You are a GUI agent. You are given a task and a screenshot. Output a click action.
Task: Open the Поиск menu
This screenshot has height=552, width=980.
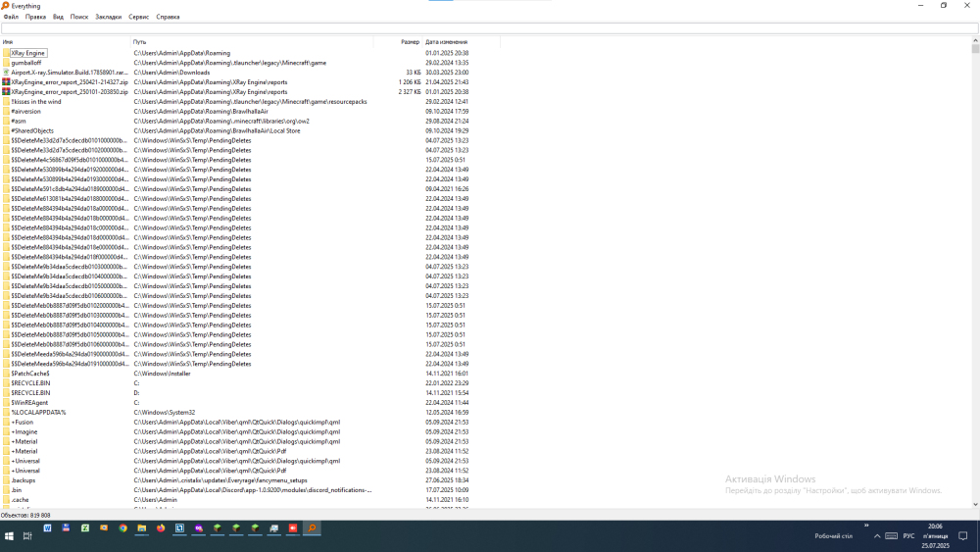coord(78,17)
